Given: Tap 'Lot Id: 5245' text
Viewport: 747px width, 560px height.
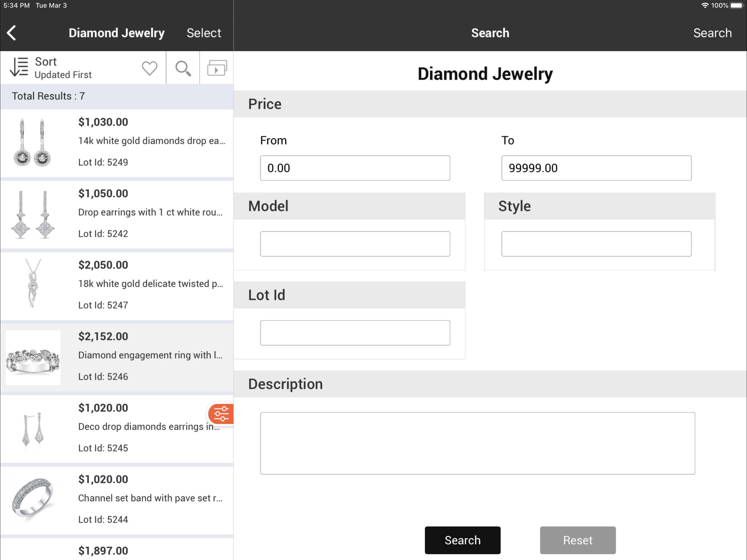Looking at the screenshot, I should pyautogui.click(x=103, y=448).
